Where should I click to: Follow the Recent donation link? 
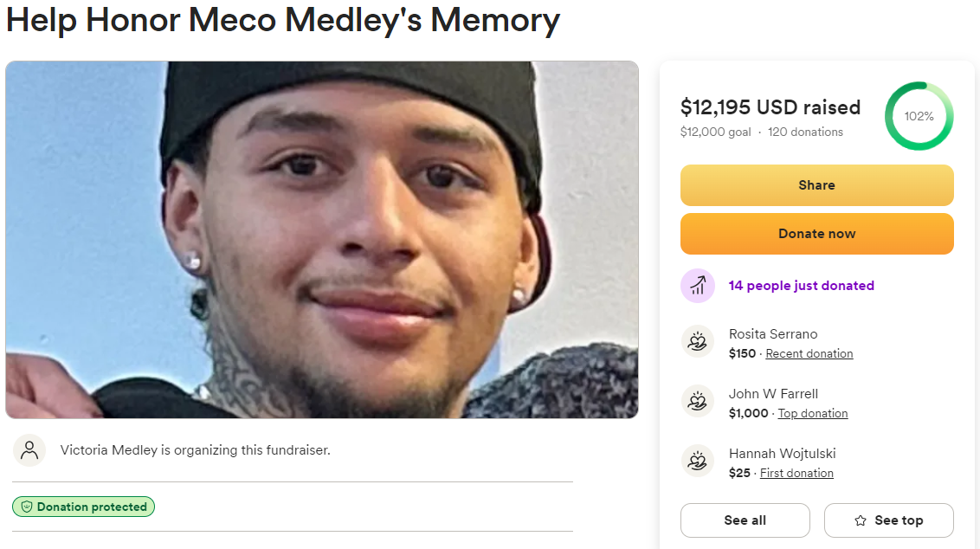(809, 353)
